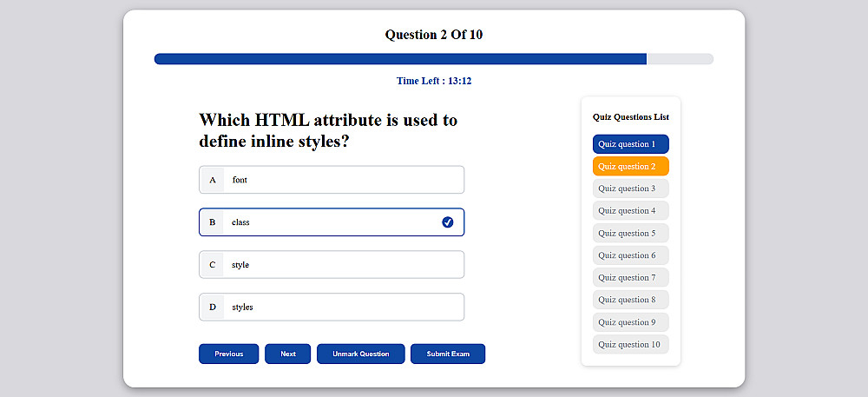Go to the Previous question
The height and width of the screenshot is (397, 868).
[228, 354]
